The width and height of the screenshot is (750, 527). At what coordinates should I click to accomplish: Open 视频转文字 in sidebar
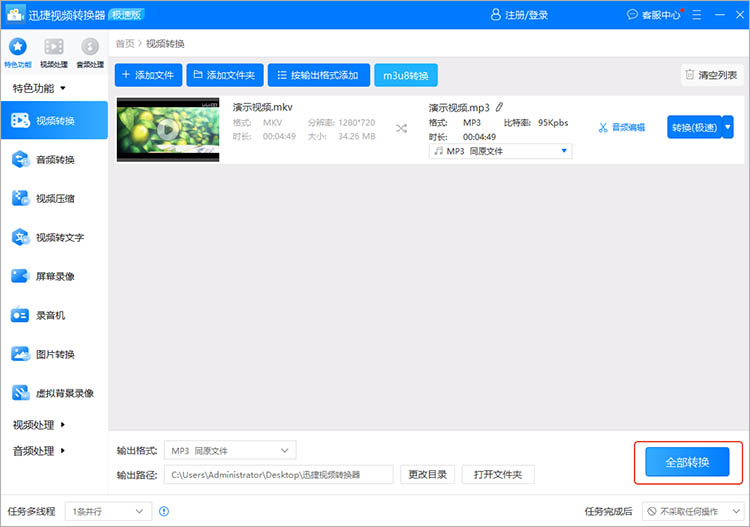(x=54, y=237)
